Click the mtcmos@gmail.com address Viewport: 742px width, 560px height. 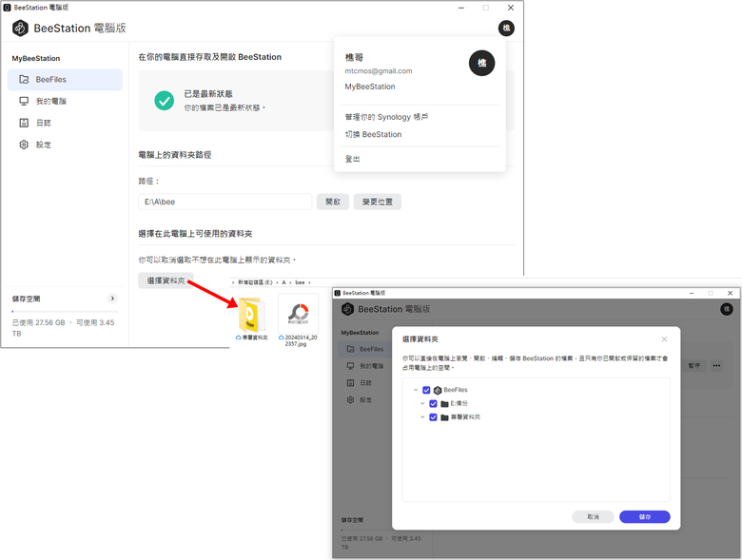coord(378,71)
